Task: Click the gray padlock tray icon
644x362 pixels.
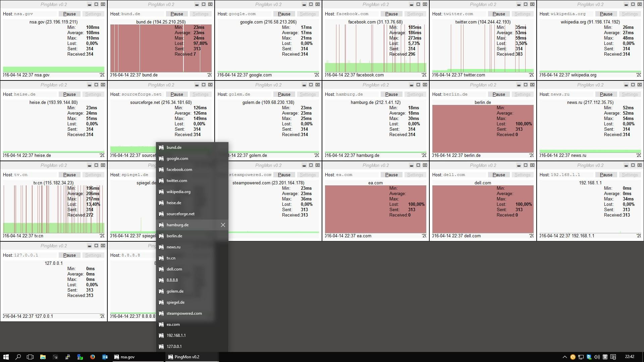Action: tap(605, 357)
